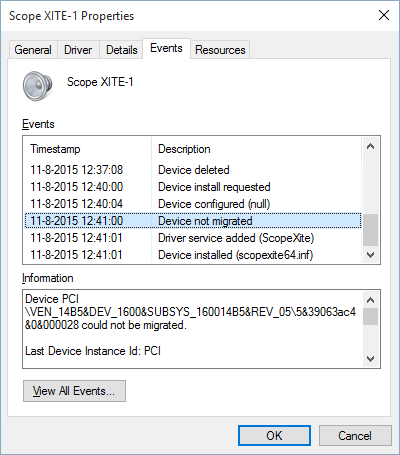The width and height of the screenshot is (400, 455).
Task: Click the Information box scroll up arrow
Action: [370, 300]
